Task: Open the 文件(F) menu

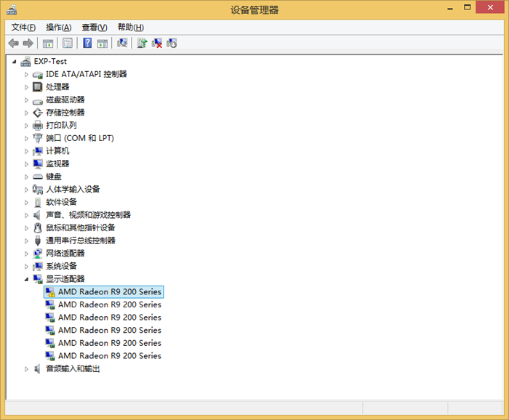Action: 23,28
